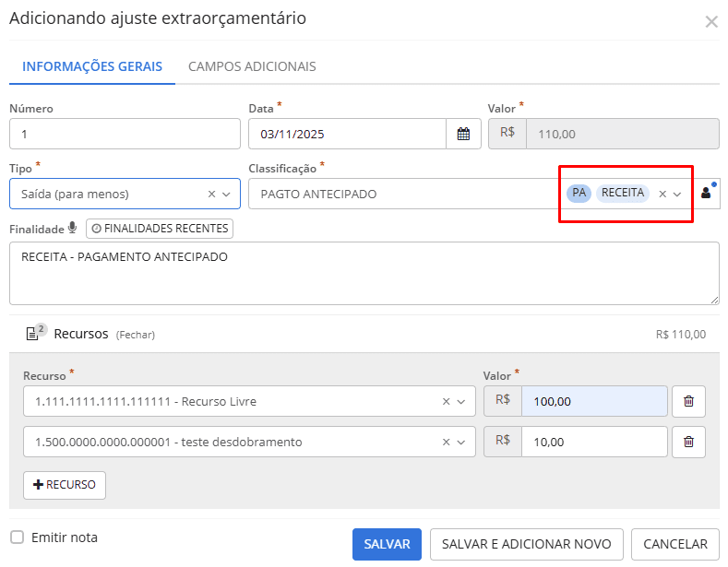Viewport: 728px width, 567px height.
Task: Delete the Recurso Livre row with trash icon
Action: [688, 401]
